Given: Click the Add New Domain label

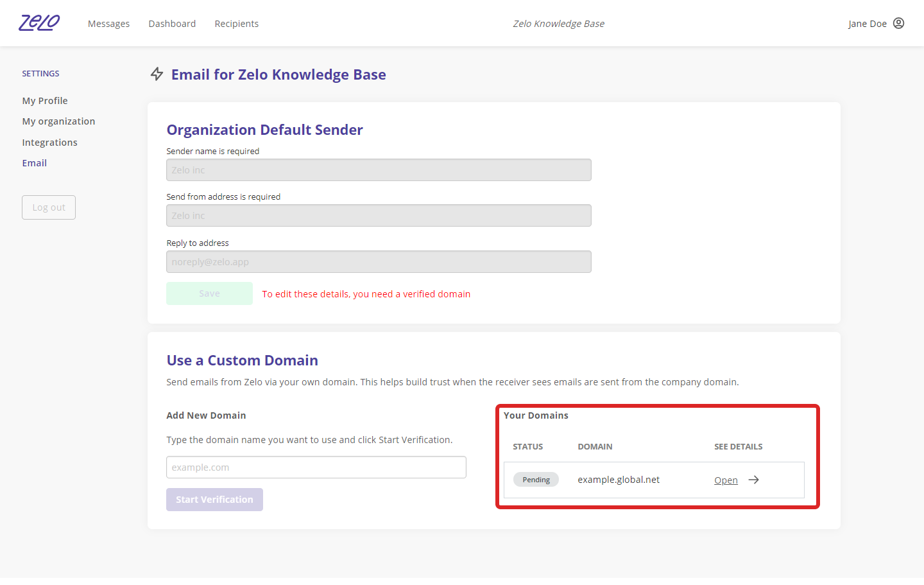Looking at the screenshot, I should 206,415.
